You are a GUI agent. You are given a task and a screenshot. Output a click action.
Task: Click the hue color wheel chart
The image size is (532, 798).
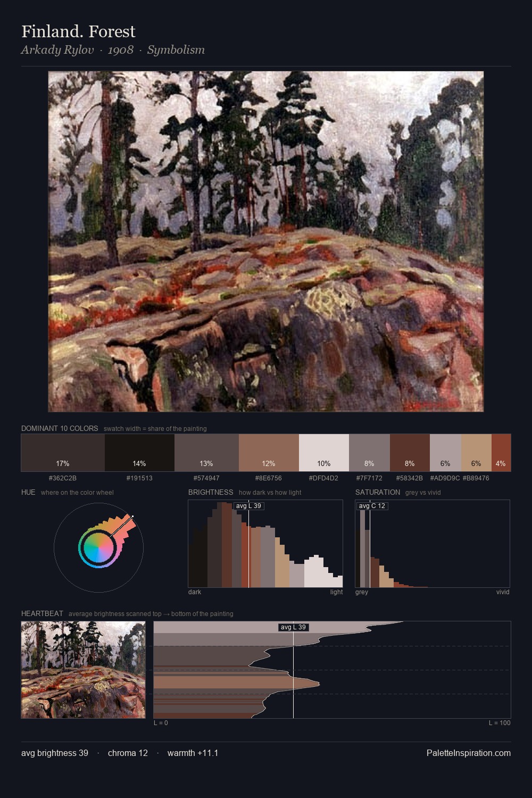coord(98,547)
